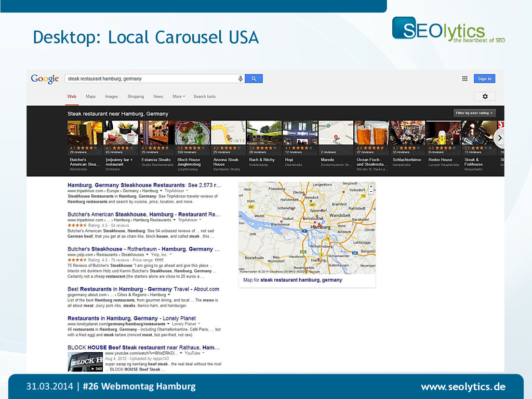Expand the arrow after the gogermany.about.com URL
The image size is (532, 399).
pyautogui.click(x=169, y=295)
